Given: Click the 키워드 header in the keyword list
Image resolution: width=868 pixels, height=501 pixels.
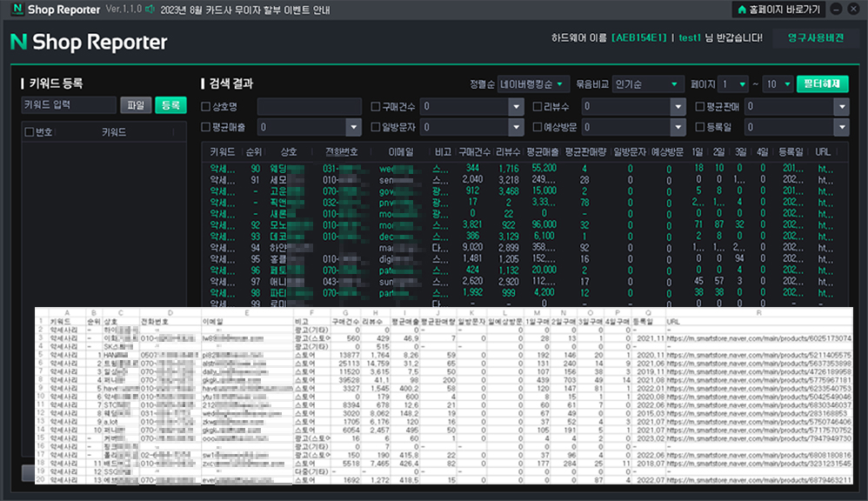Looking at the screenshot, I should [x=114, y=131].
